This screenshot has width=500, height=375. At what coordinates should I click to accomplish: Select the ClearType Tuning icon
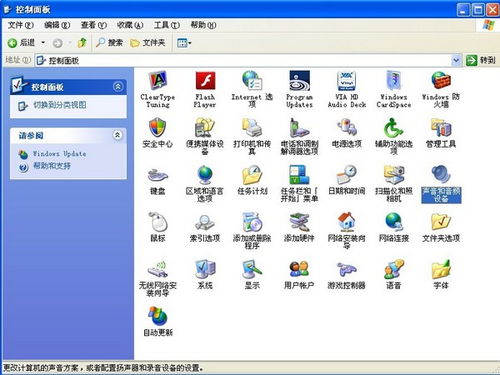157,81
